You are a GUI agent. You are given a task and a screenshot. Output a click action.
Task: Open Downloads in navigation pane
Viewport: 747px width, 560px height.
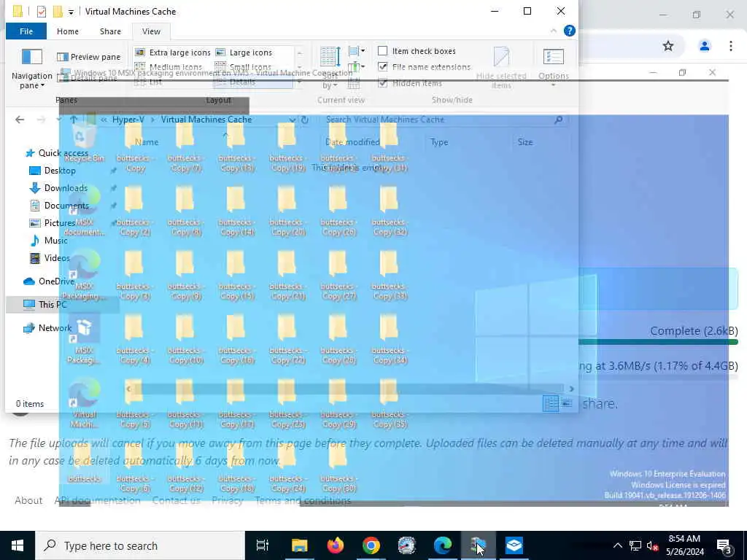[66, 188]
